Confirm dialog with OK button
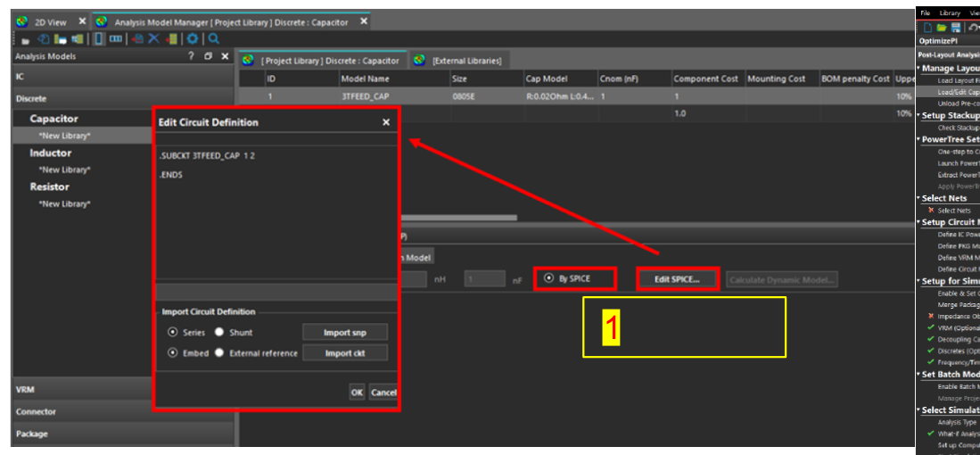The image size is (980, 455). 357,392
